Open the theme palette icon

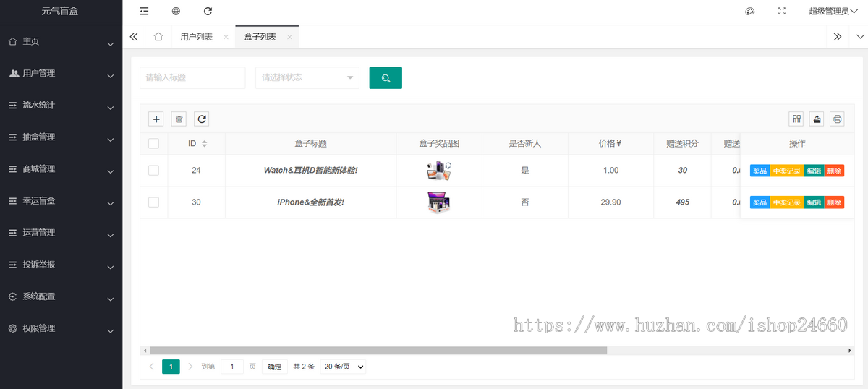click(750, 12)
